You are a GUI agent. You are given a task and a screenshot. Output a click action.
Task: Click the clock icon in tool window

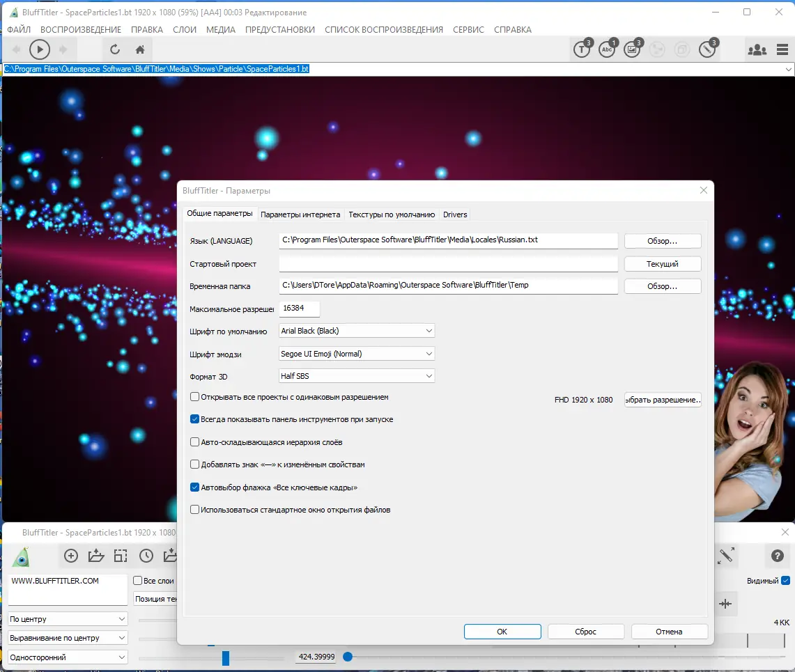(x=146, y=556)
